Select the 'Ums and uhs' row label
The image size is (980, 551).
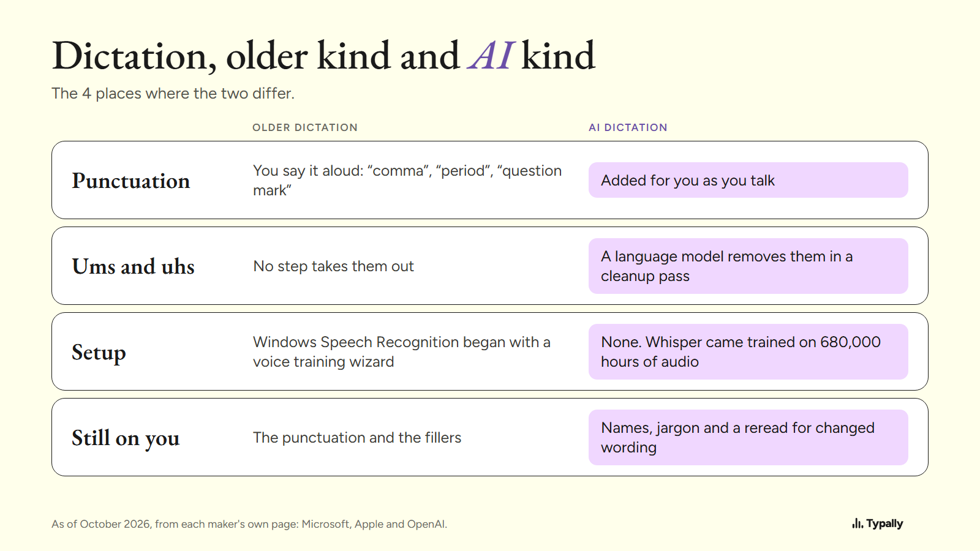pyautogui.click(x=133, y=266)
